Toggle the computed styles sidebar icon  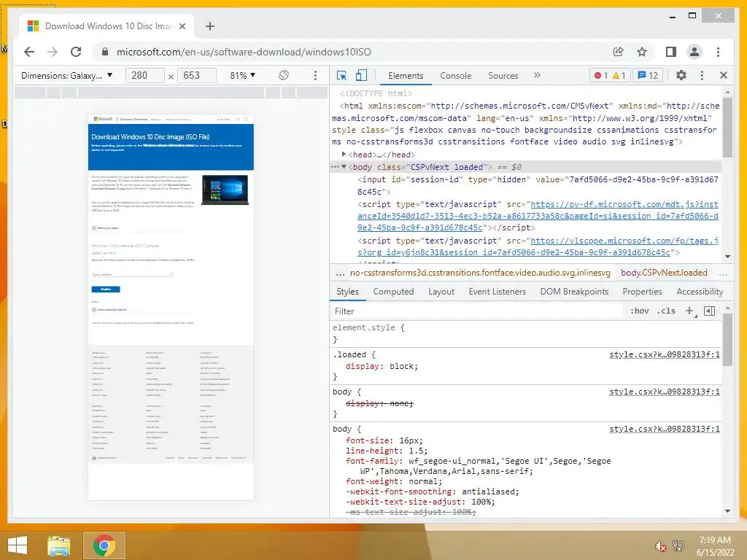pos(709,311)
